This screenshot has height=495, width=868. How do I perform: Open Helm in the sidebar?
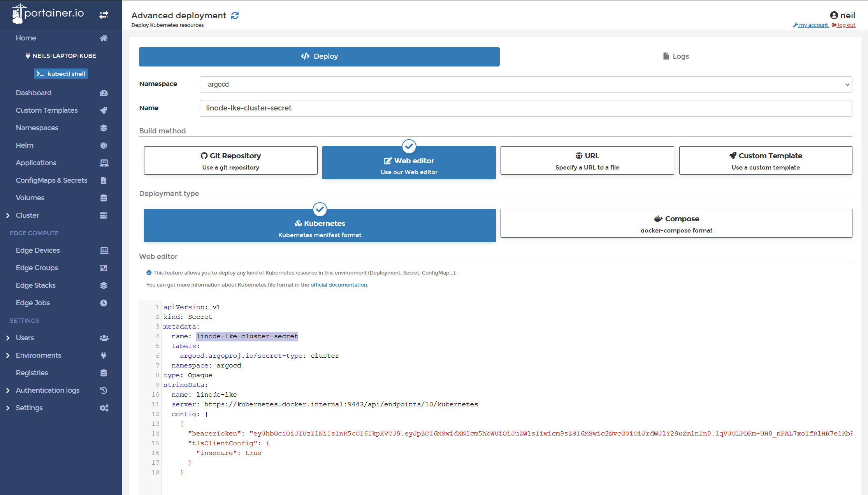coord(25,145)
